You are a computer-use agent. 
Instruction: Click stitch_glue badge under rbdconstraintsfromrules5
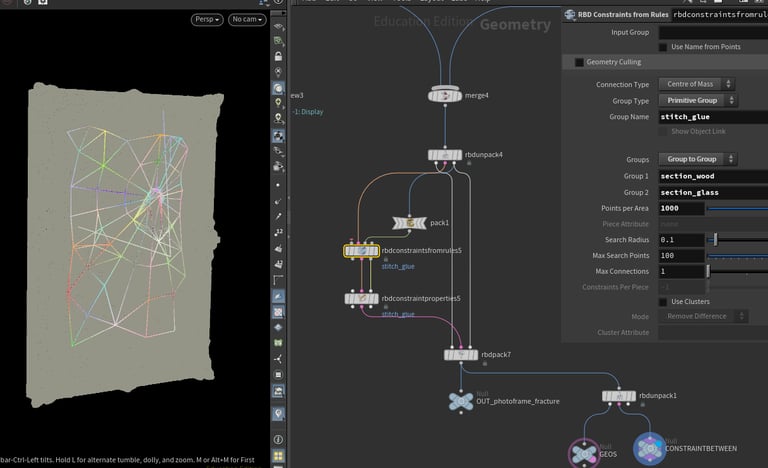pos(398,267)
